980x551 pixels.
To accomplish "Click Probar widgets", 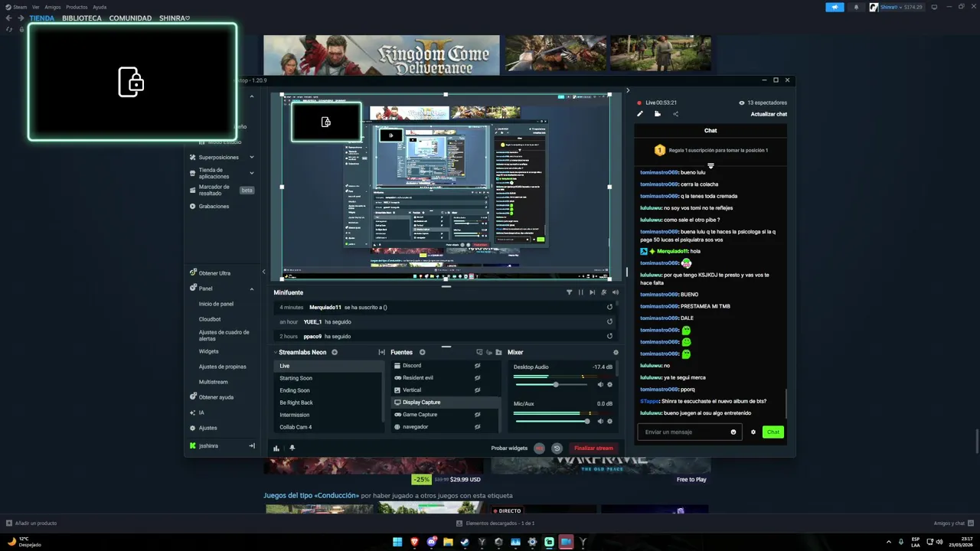I will (x=509, y=448).
